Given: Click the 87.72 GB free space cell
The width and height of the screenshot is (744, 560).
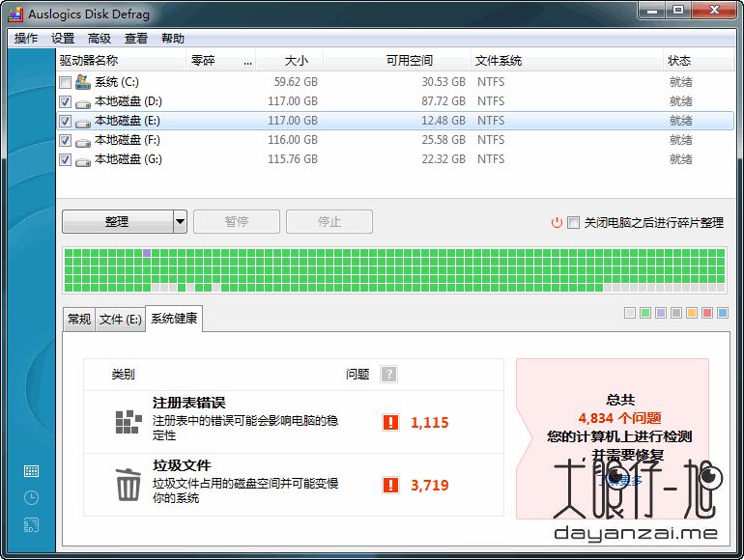Looking at the screenshot, I should tap(444, 101).
